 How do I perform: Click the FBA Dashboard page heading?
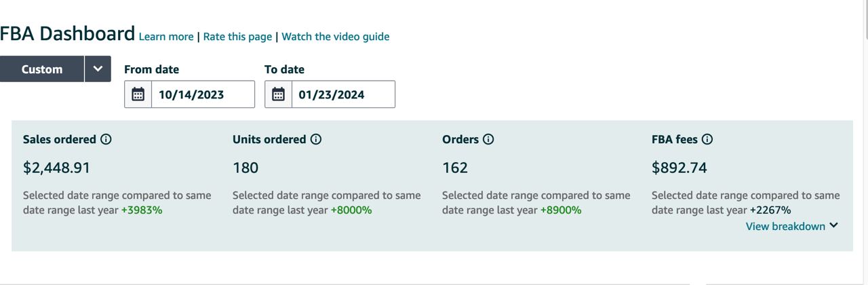point(67,33)
